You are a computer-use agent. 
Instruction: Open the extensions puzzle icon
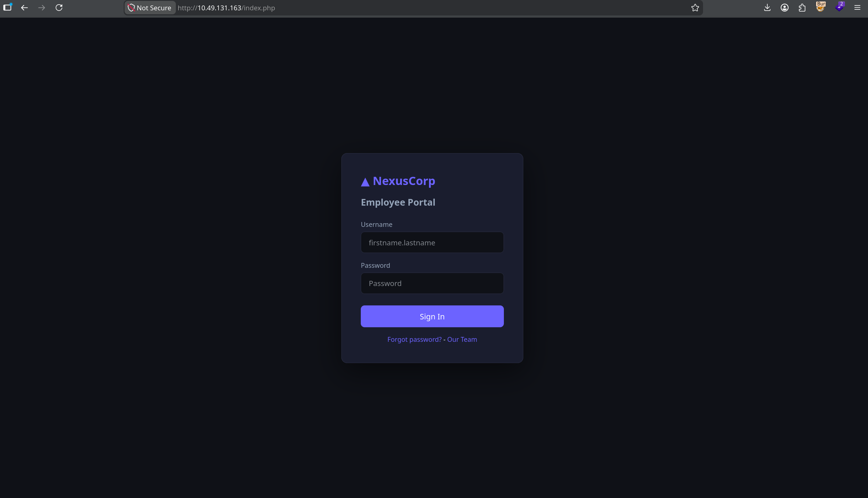coord(802,8)
